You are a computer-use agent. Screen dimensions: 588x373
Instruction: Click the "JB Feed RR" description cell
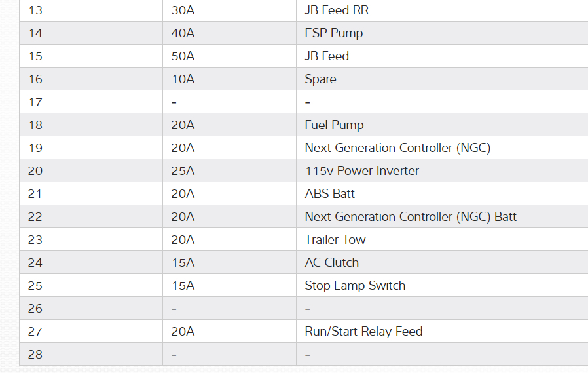pyautogui.click(x=337, y=10)
